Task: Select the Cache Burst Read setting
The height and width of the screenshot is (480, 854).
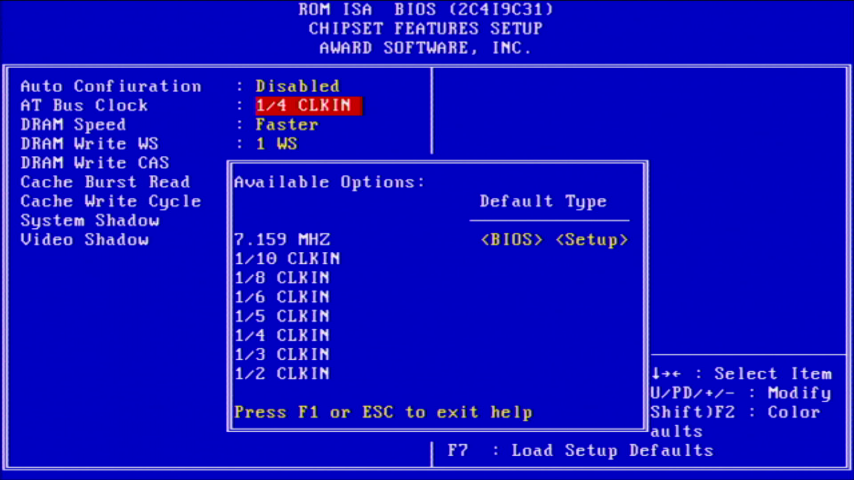Action: [x=105, y=182]
